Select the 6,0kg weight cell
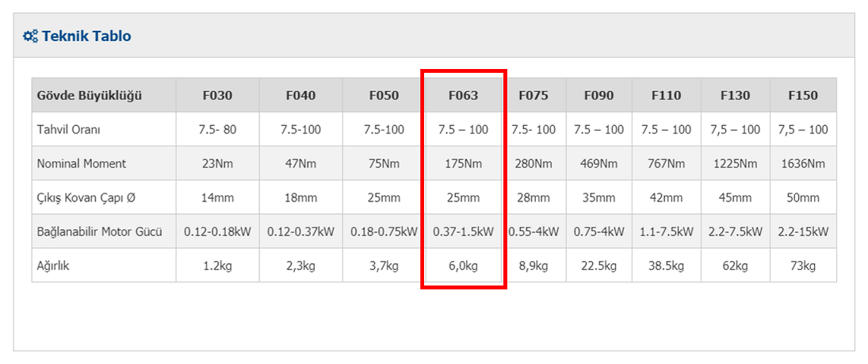 coord(464,266)
